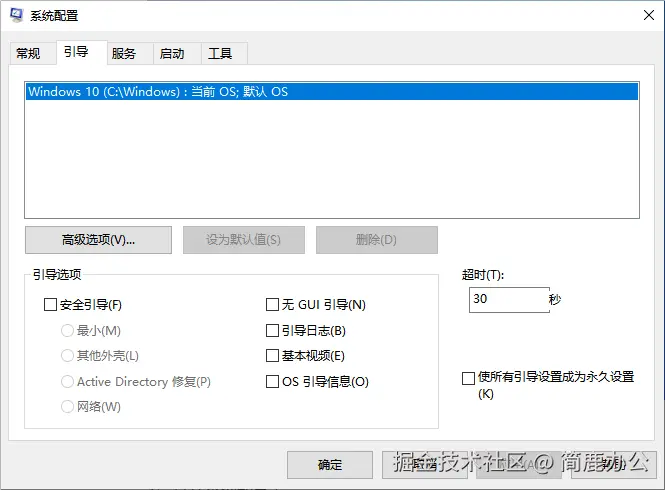Tick the 无 GUI 引导(N) checkbox
Image resolution: width=665 pixels, height=490 pixels.
[272, 305]
